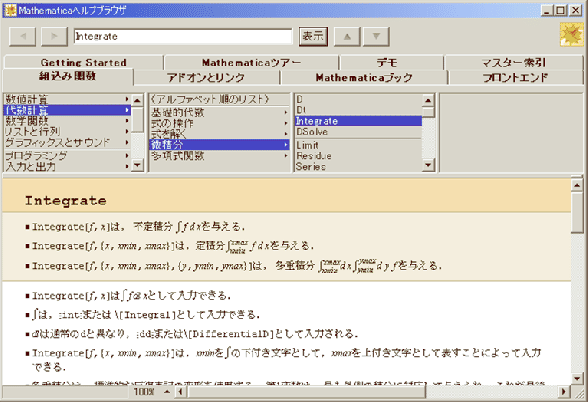Expand the 式を解く subcategory
The height and width of the screenshot is (402, 588).
point(219,134)
